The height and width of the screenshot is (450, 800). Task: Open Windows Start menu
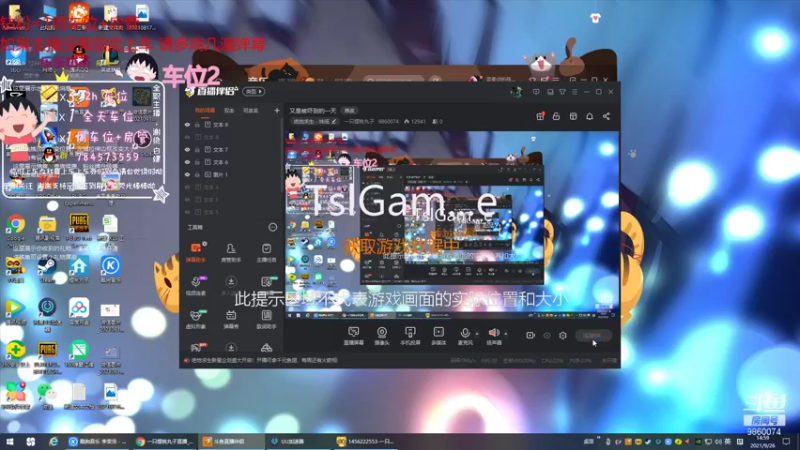[x=10, y=441]
